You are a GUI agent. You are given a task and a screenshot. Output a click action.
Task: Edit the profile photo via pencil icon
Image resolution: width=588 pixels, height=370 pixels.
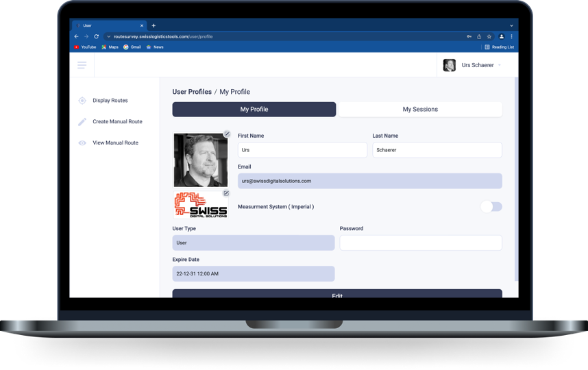227,134
